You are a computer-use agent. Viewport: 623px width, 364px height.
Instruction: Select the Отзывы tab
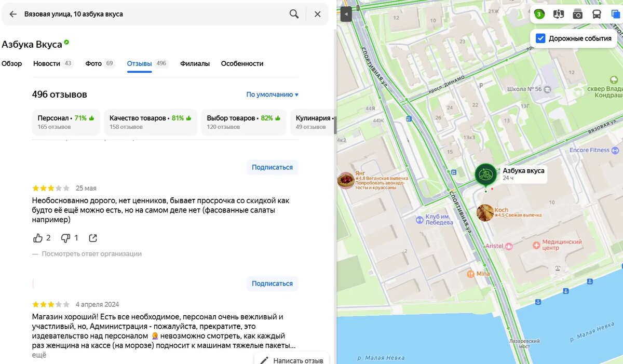[x=147, y=63]
